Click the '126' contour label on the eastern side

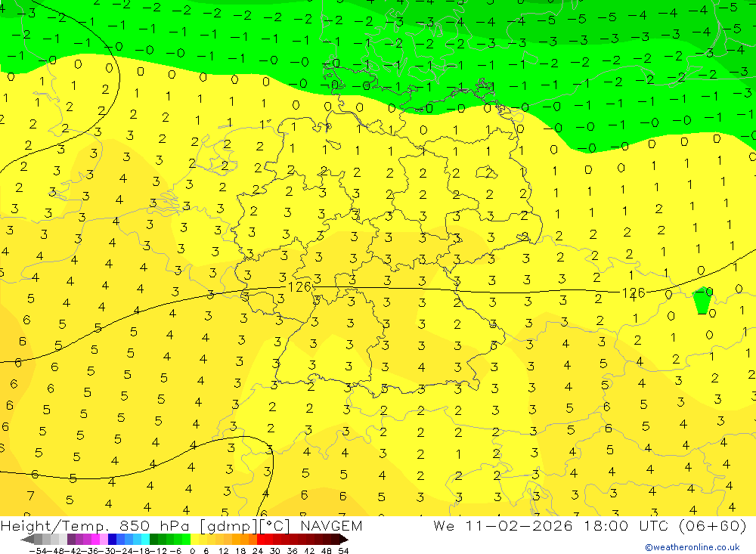633,292
